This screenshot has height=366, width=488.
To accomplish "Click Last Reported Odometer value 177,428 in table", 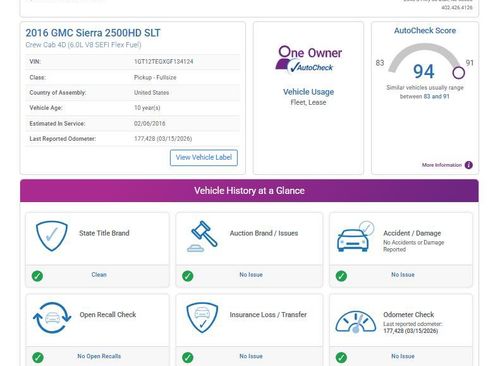I will pyautogui.click(x=163, y=139).
